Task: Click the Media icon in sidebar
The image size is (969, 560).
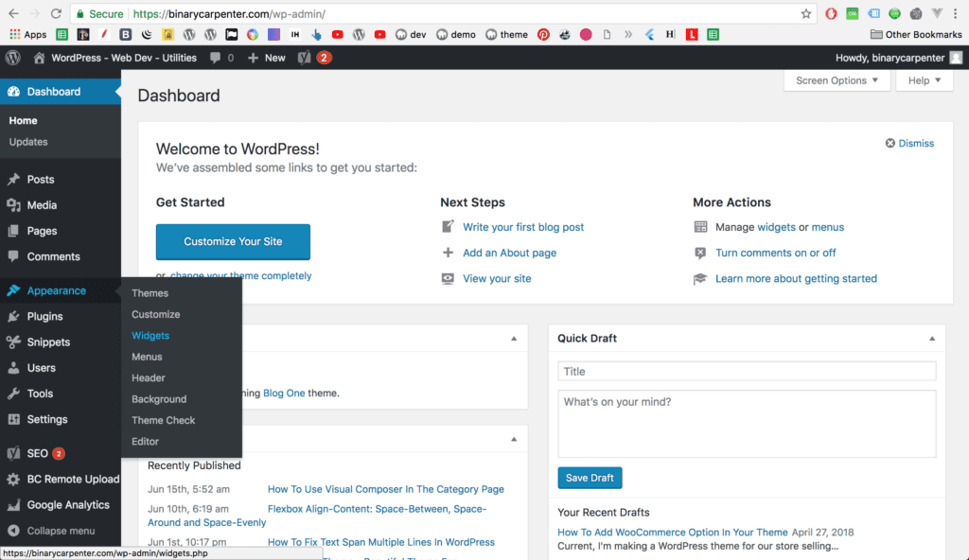Action: [13, 205]
